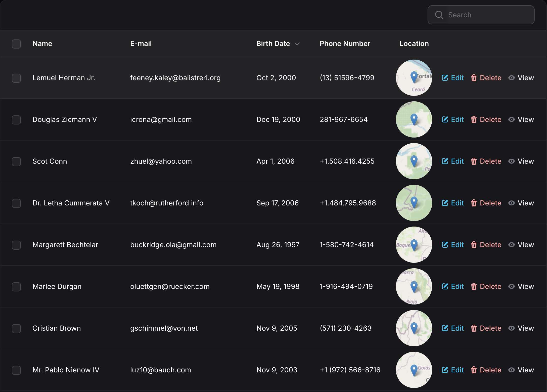Screen dimensions: 547x392
Task: Click the eye icon for Marlee Durgan
Action: pos(511,286)
